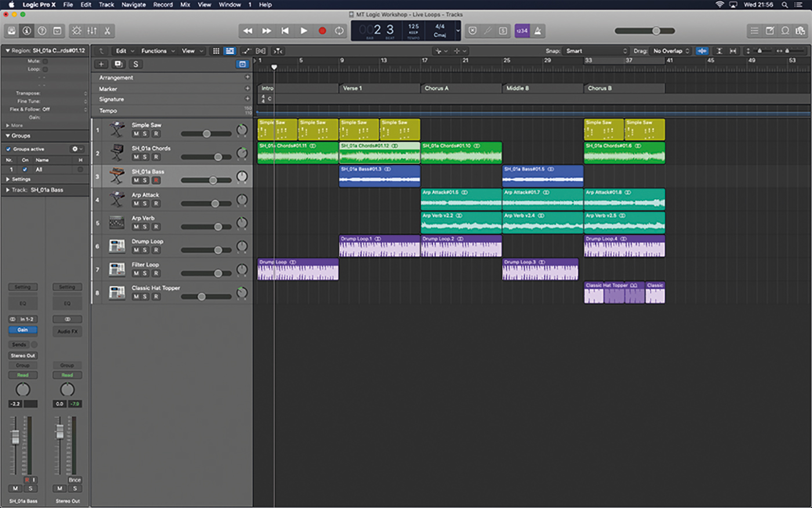Open the File menu
812x508 pixels.
pos(68,5)
